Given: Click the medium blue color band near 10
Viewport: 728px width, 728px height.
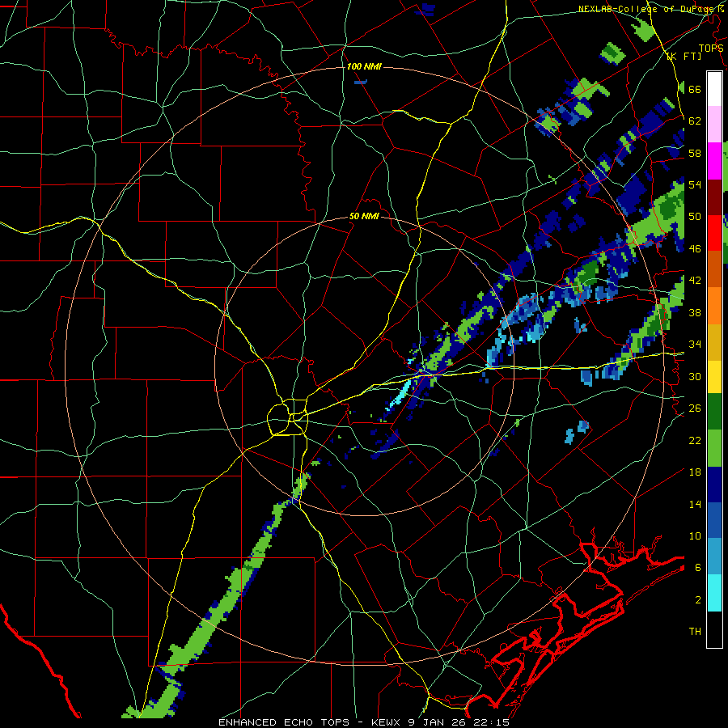Looking at the screenshot, I should 714,520.
